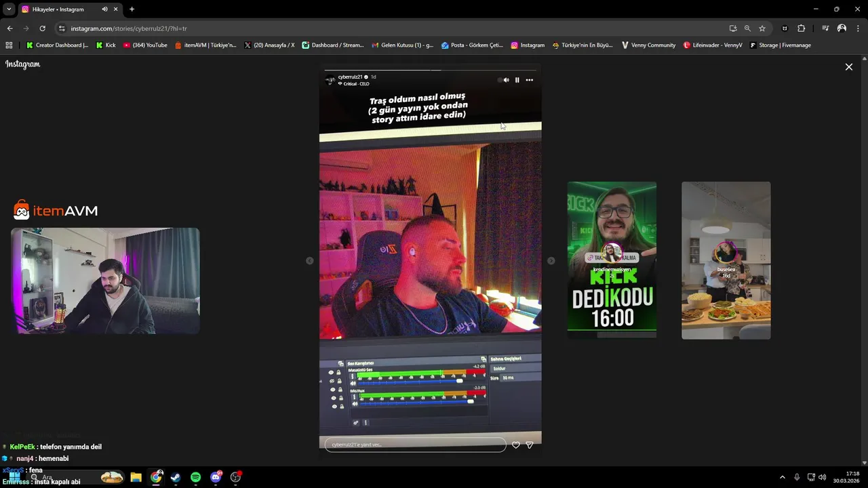Like the story with the heart icon

coord(516,445)
